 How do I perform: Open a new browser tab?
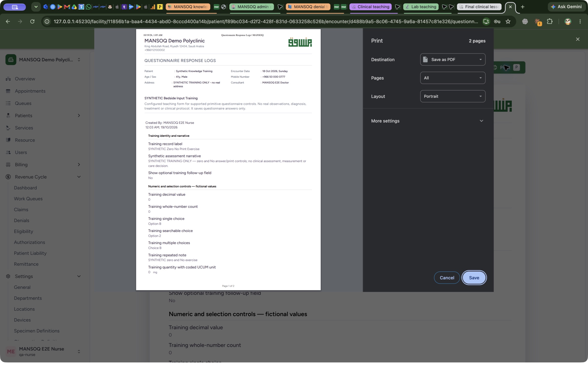(x=522, y=7)
